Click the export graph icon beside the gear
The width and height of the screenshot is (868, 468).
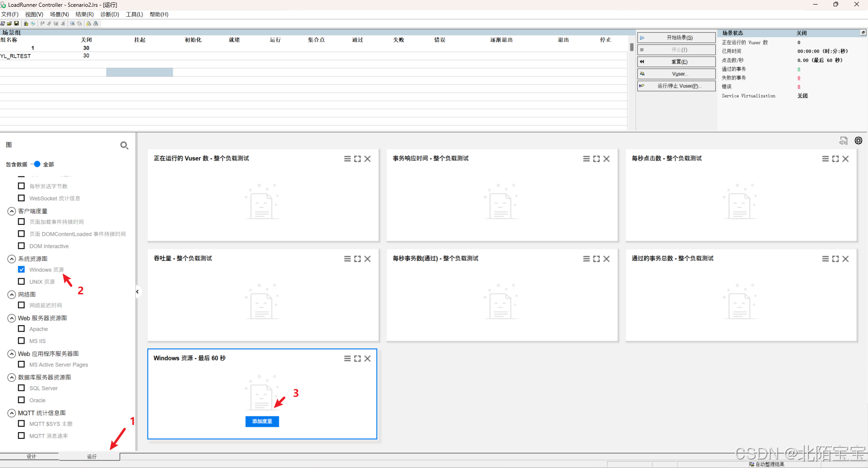pos(844,141)
